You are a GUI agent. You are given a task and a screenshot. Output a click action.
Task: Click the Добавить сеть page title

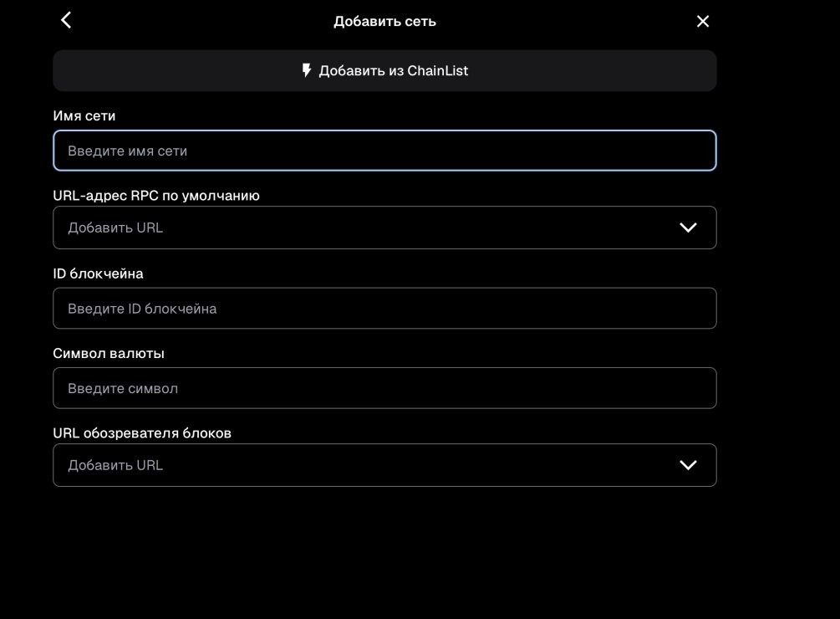click(384, 22)
